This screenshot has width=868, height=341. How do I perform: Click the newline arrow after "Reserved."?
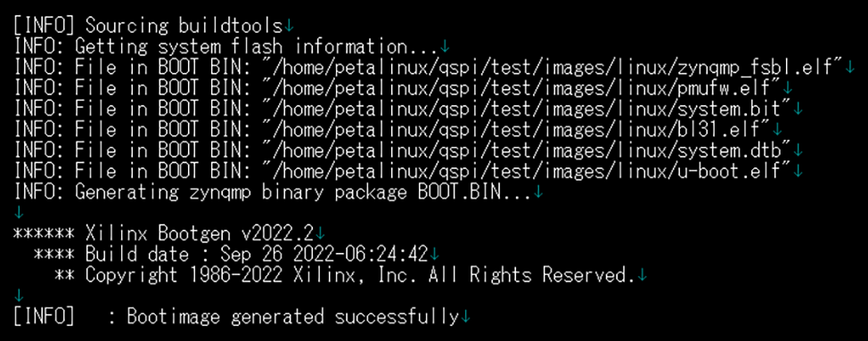point(642,276)
